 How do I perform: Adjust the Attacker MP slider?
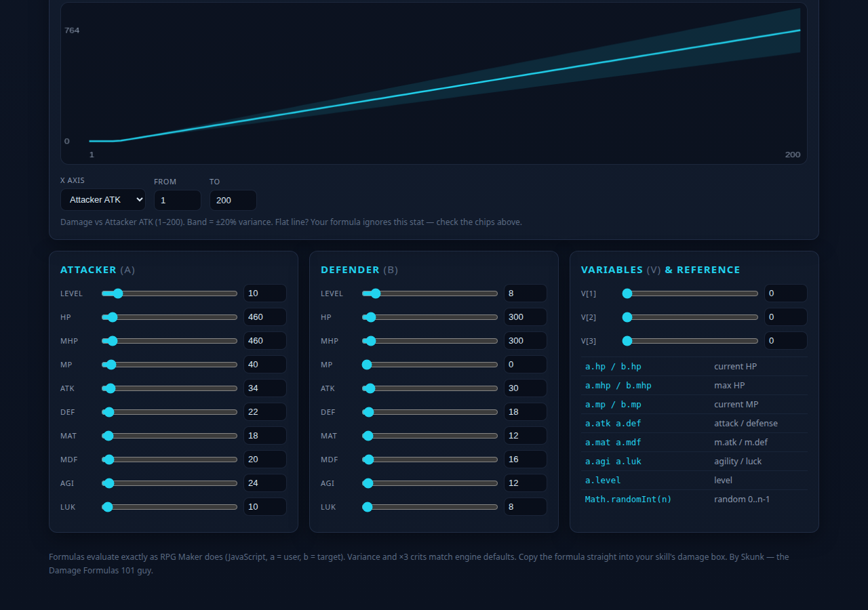tap(170, 365)
